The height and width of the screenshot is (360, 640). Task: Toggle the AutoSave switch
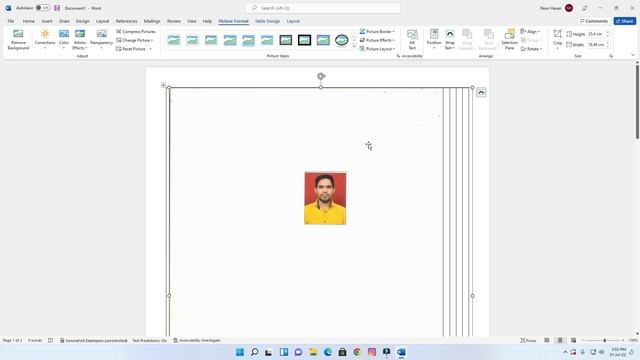click(42, 8)
